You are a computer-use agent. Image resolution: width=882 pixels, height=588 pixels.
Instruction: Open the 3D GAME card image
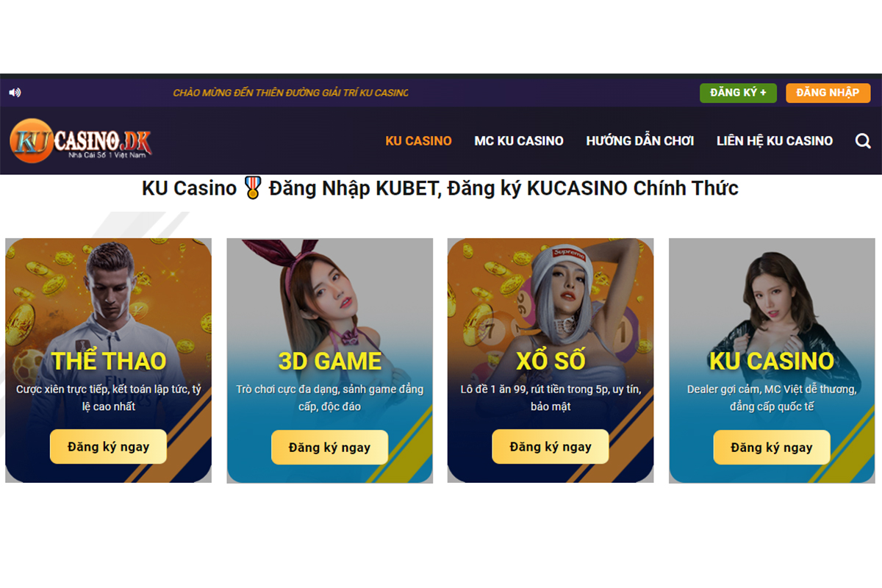[x=329, y=361]
